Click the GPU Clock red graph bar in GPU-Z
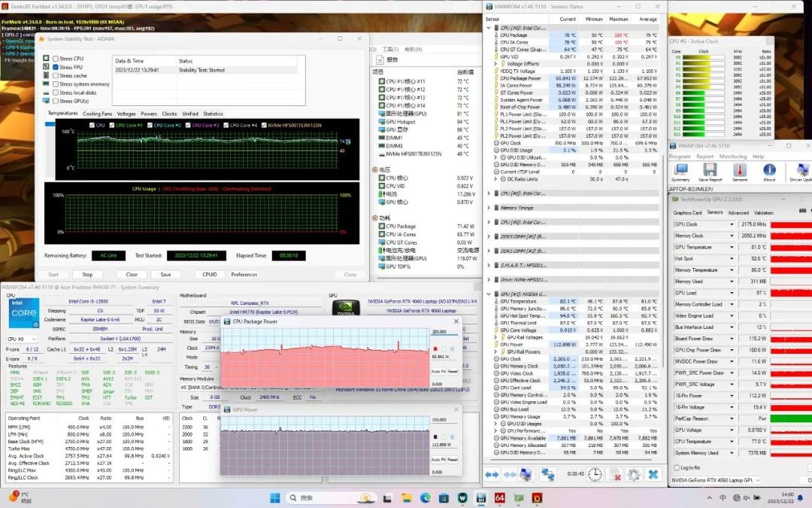 tap(791, 224)
